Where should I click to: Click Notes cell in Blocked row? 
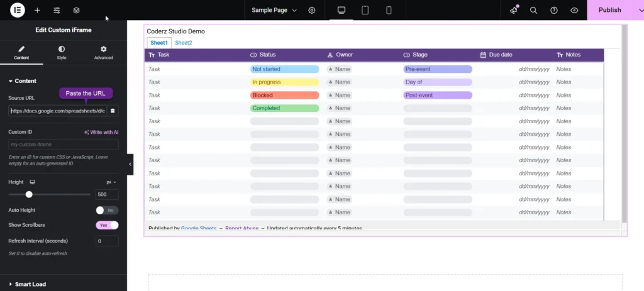click(x=563, y=96)
